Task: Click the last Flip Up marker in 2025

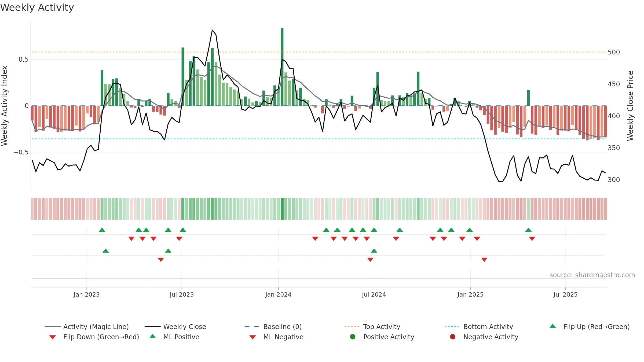Action: click(x=528, y=230)
